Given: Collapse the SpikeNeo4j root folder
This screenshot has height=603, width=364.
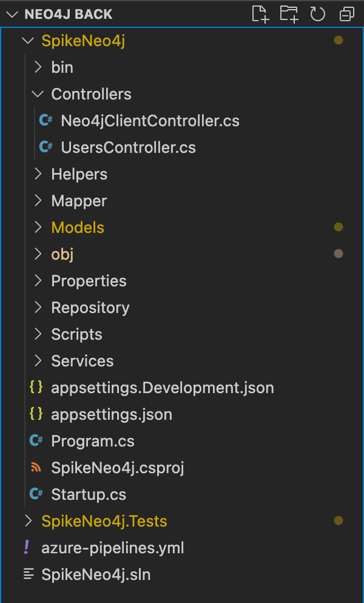Looking at the screenshot, I should click(x=28, y=41).
